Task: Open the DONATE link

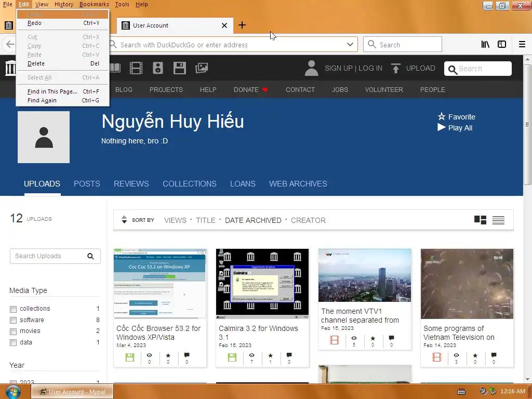Action: click(x=251, y=89)
